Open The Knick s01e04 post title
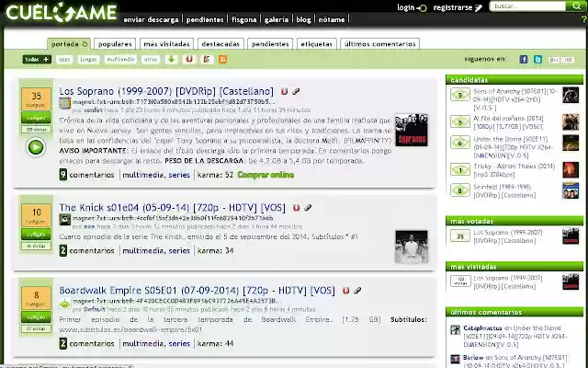Screen dimensions: 588x368 pos(172,208)
